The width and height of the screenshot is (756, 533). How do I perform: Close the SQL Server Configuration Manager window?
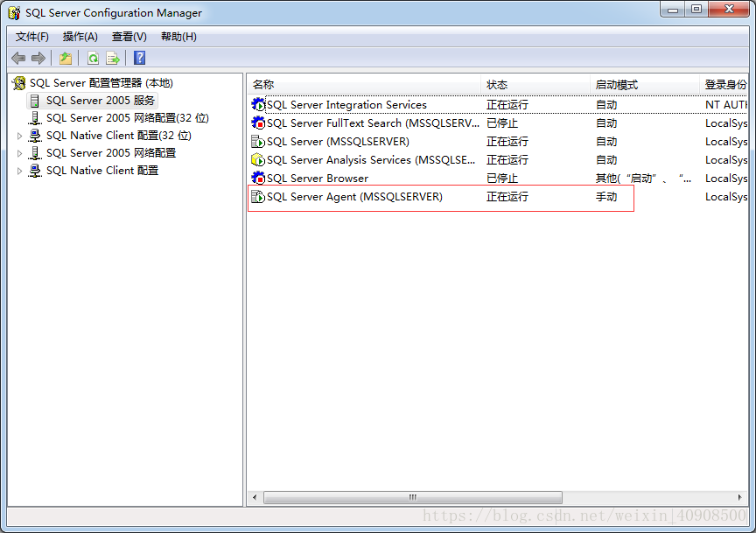point(729,9)
